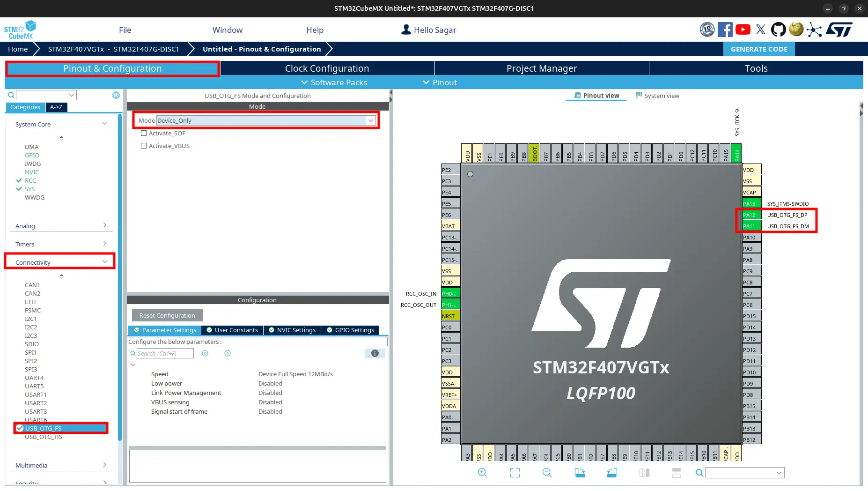The width and height of the screenshot is (868, 491).
Task: Click the parameter info icon
Action: [x=375, y=353]
